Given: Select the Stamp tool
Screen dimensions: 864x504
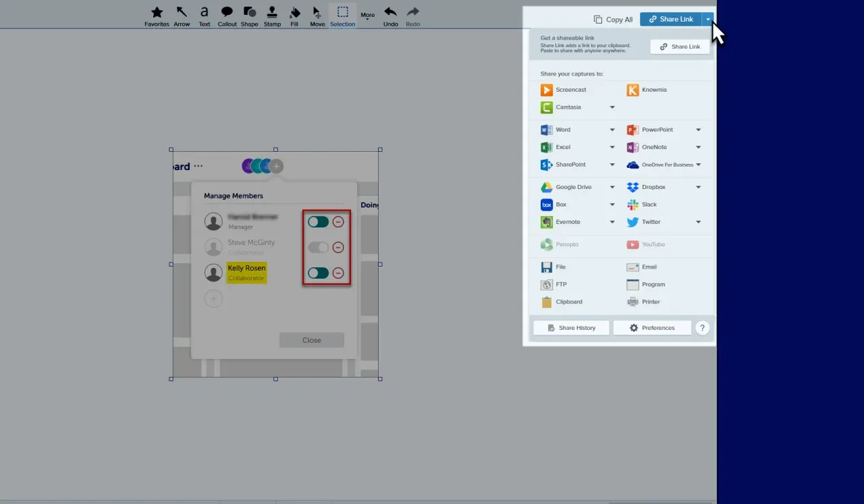Looking at the screenshot, I should click(x=272, y=16).
